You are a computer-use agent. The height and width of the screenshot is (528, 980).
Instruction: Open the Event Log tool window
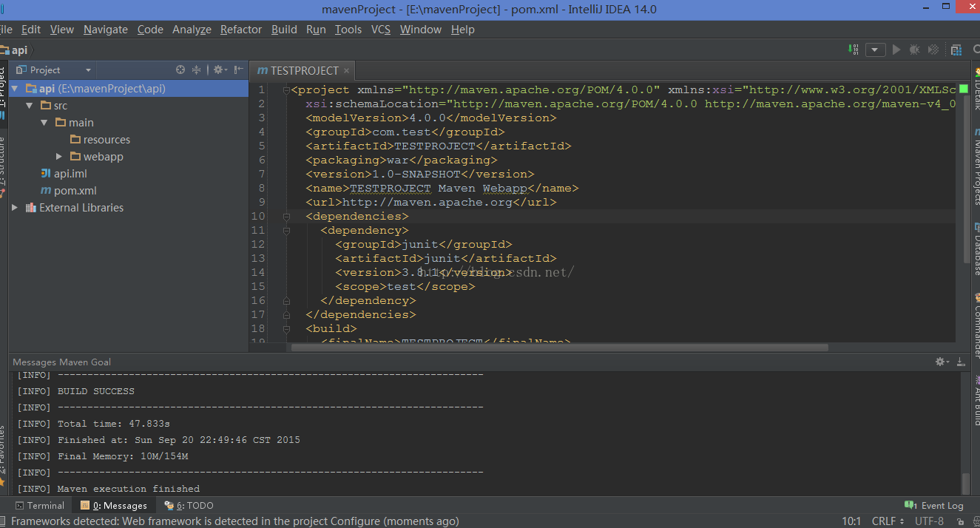tap(934, 505)
